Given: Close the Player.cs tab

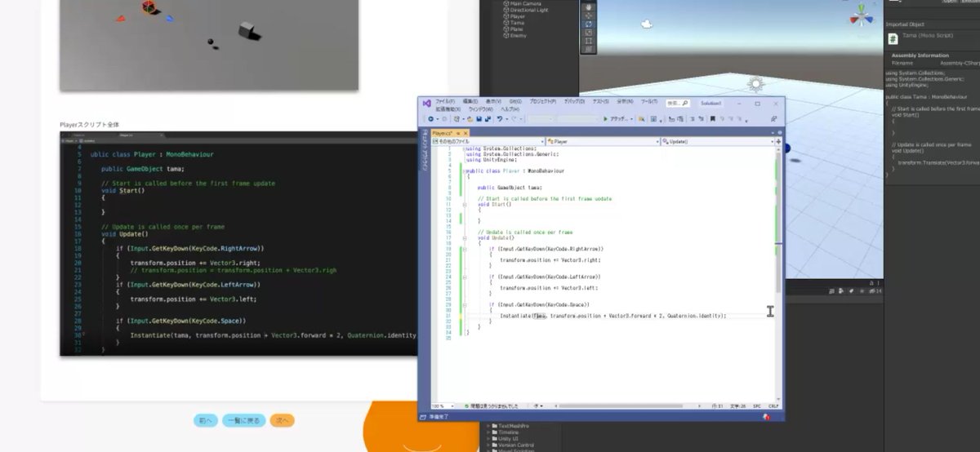Looking at the screenshot, I should [465, 133].
